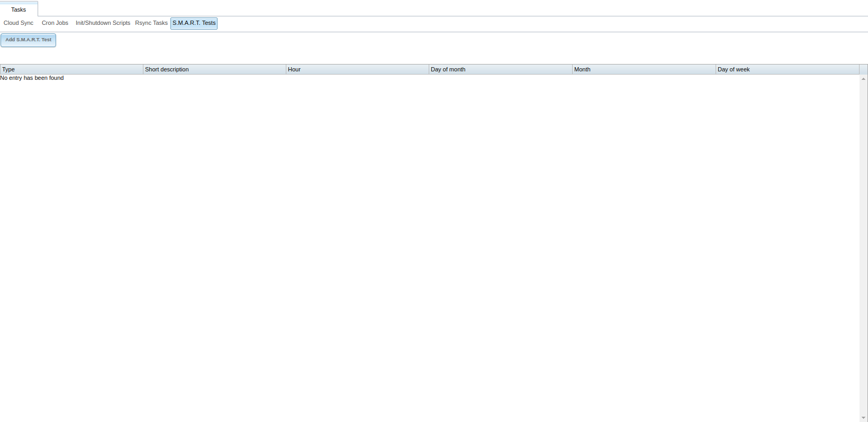Sort by the Short description column header
Screen dimensions: 868x422
(214, 69)
